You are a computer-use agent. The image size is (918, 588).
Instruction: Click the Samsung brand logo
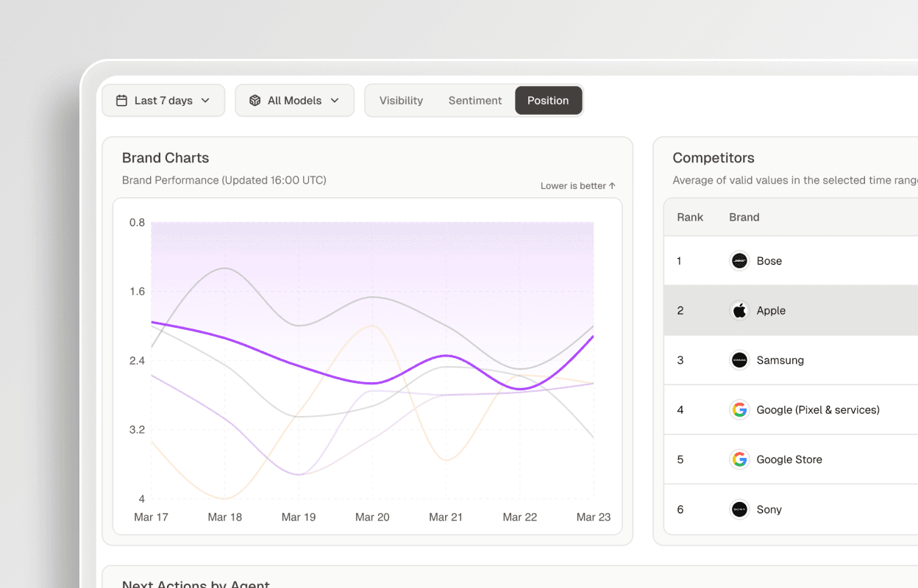click(x=739, y=359)
